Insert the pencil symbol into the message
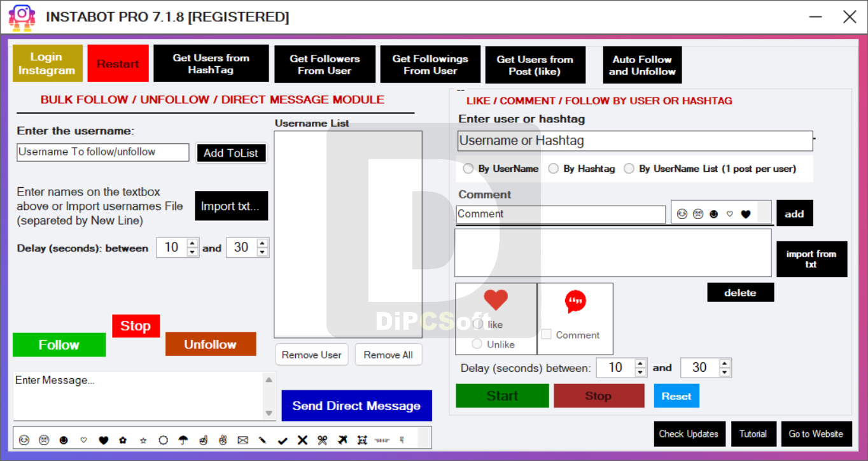868x461 pixels. pos(262,440)
